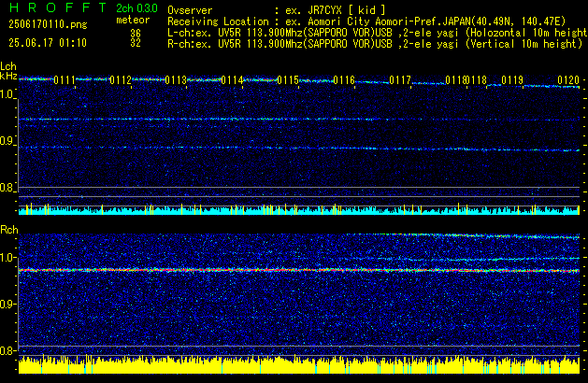Click the meteor heading label

pyautogui.click(x=133, y=20)
